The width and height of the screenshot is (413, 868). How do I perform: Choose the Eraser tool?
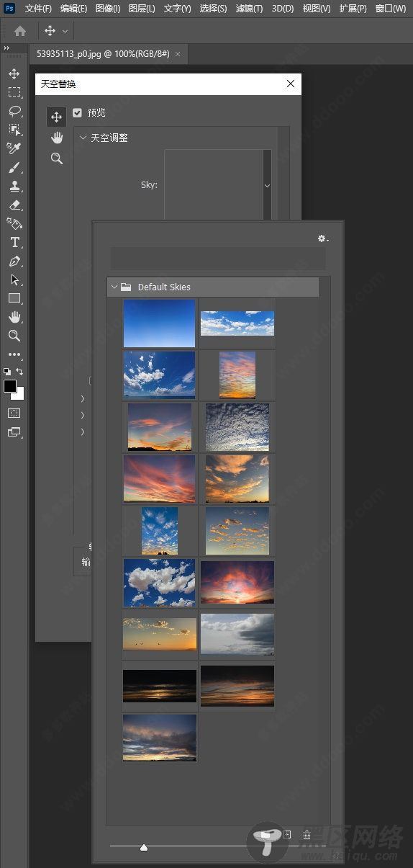click(x=14, y=205)
